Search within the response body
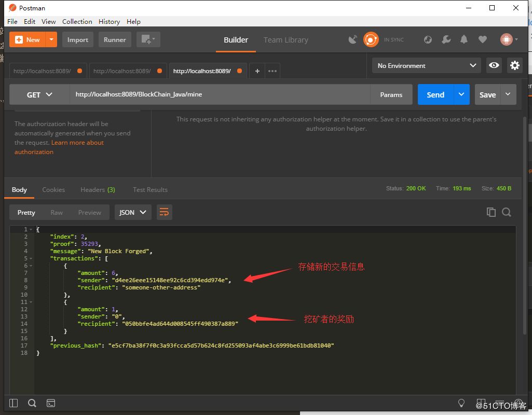 tap(507, 212)
